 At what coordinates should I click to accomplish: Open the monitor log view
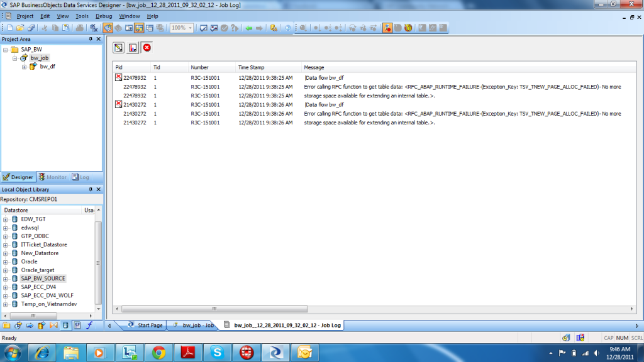133,47
